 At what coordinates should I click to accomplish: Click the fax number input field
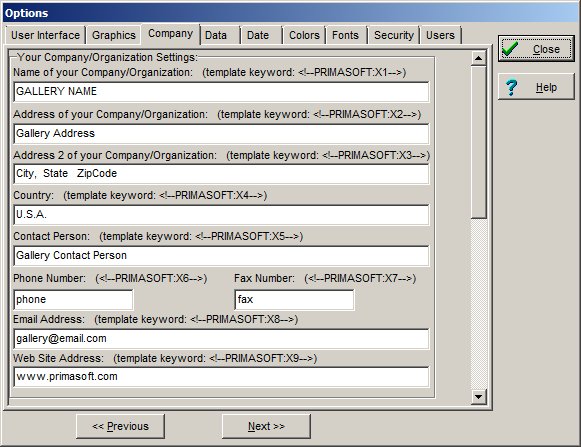[x=294, y=299]
